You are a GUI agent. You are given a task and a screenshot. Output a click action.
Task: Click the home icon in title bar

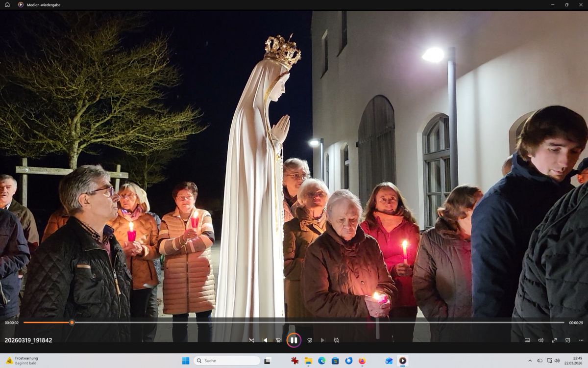[7, 4]
